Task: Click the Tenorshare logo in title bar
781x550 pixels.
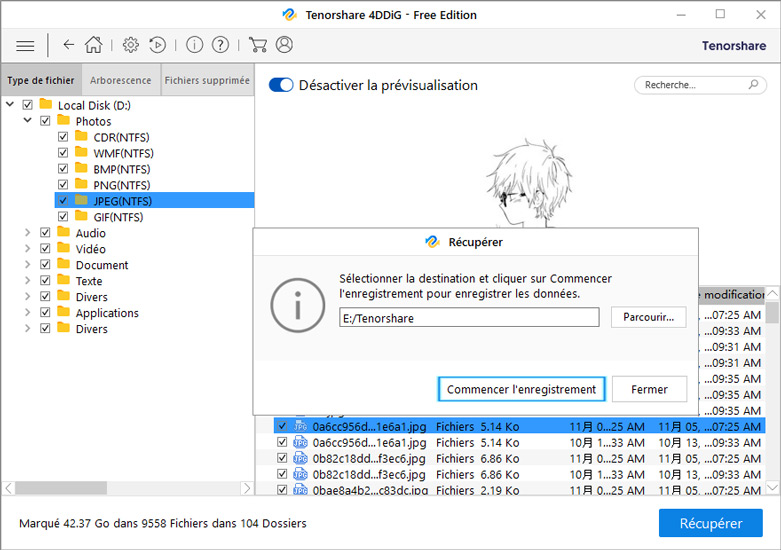Action: pos(289,14)
